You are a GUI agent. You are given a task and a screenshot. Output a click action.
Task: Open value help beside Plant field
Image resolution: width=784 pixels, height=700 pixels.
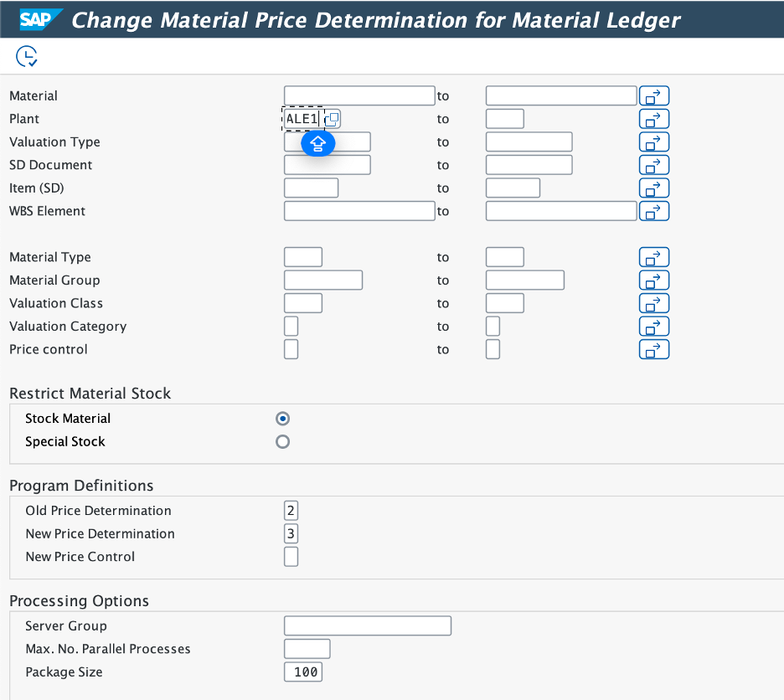[x=332, y=119]
